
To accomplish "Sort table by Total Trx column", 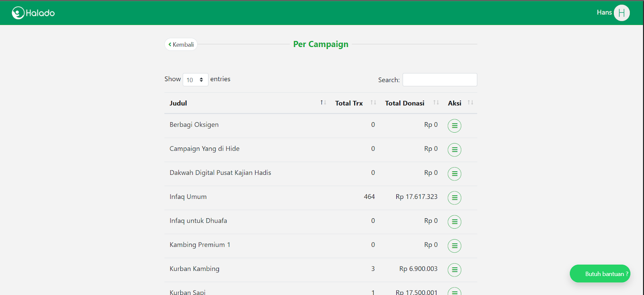I will point(349,103).
